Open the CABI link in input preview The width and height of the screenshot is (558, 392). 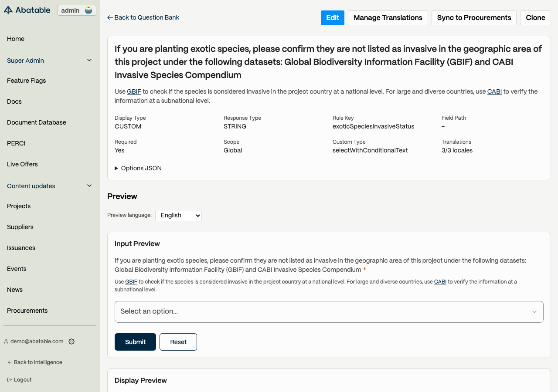[440, 282]
